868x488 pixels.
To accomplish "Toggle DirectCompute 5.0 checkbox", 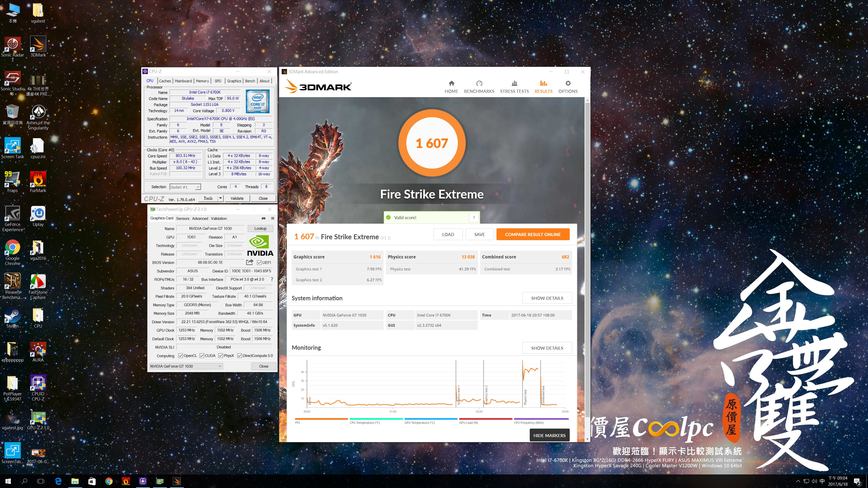I will 240,356.
